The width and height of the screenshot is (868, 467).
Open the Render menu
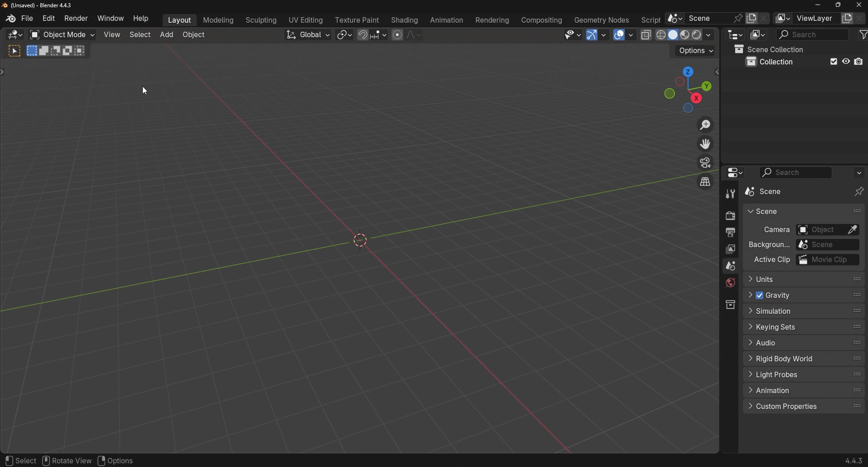coord(76,19)
